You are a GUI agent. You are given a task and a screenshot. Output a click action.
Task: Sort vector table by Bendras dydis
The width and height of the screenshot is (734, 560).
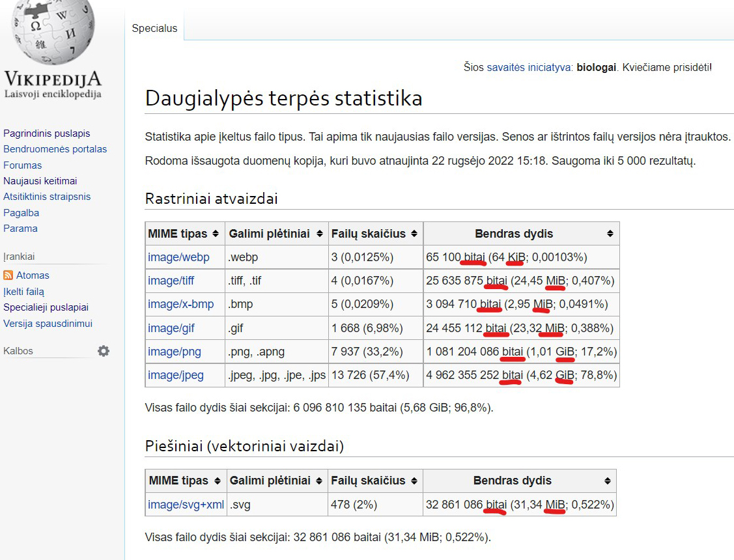tap(607, 481)
